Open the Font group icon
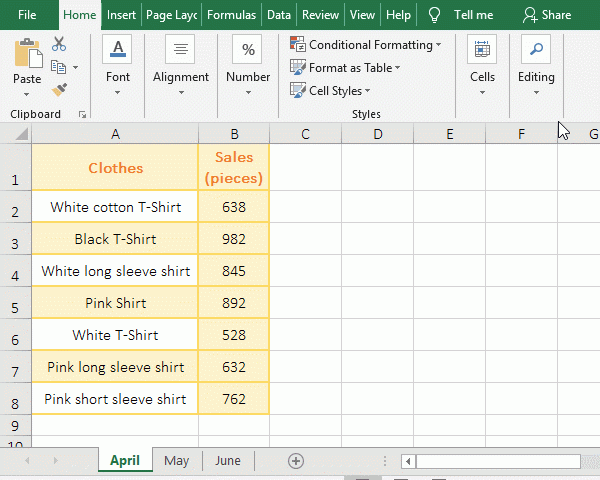The height and width of the screenshot is (480, 600). pyautogui.click(x=117, y=49)
